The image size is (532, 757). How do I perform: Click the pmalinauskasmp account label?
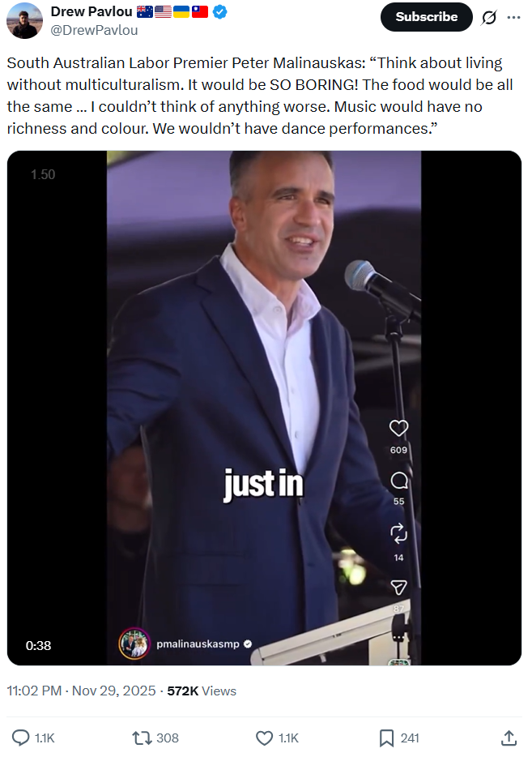[x=198, y=644]
